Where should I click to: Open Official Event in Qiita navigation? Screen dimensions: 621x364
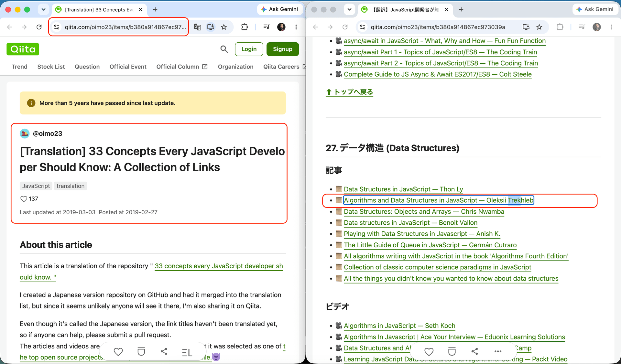point(128,67)
